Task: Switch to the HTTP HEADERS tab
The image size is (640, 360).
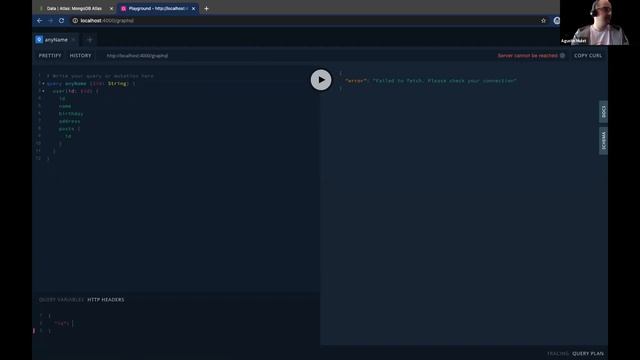Action: coord(106,300)
